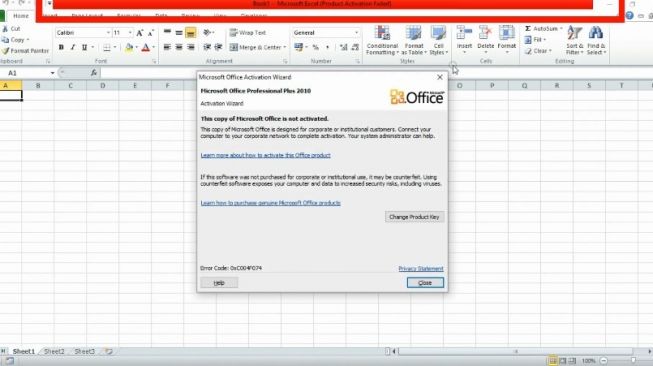Click the Help question mark icon
Screen dimensions: 653x366
tap(629, 16)
